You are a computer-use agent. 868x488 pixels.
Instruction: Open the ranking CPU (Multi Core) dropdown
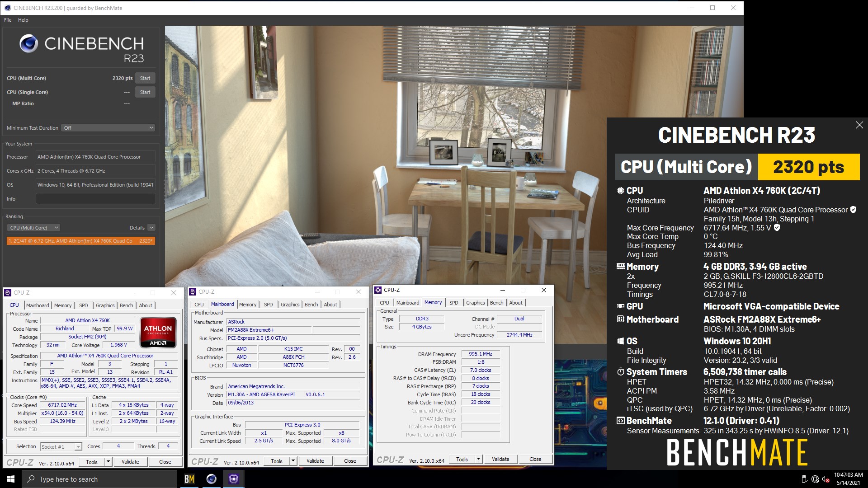coord(34,228)
